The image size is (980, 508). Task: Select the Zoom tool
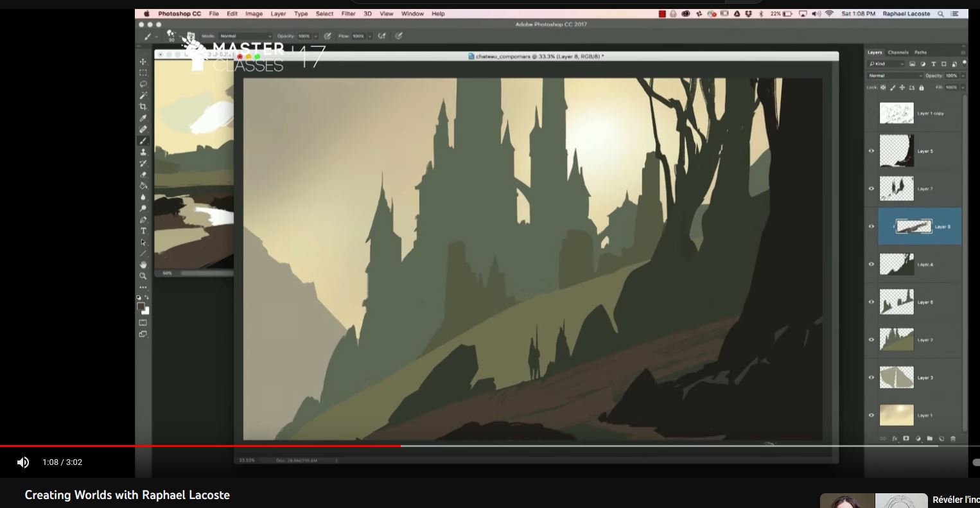tap(143, 276)
